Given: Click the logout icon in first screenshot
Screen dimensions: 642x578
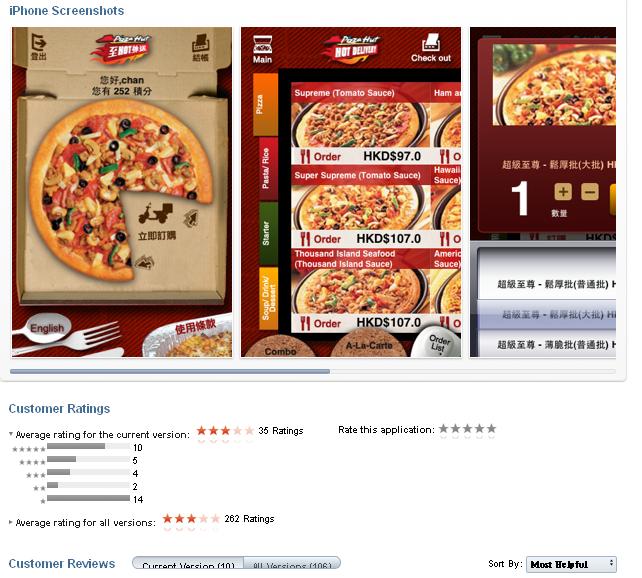Looking at the screenshot, I should click(x=38, y=43).
